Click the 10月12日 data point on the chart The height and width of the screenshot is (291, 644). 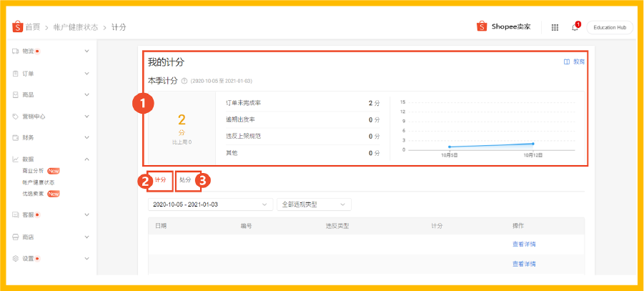tap(533, 144)
